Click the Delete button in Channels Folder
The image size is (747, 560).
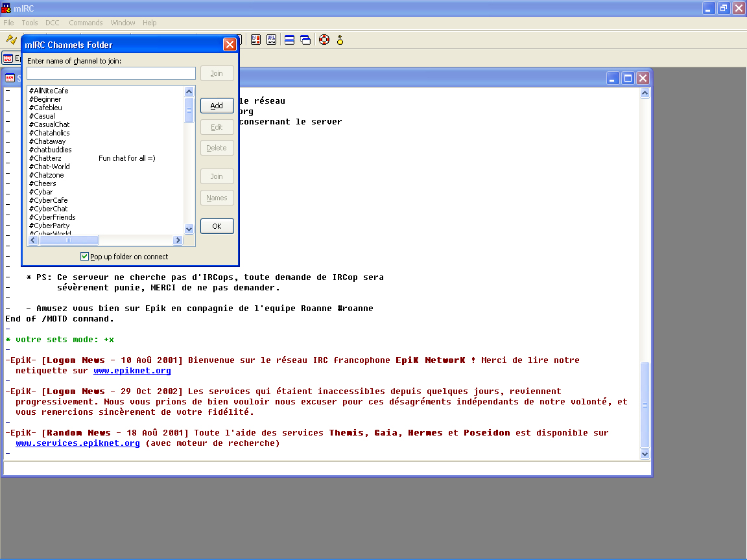click(217, 148)
